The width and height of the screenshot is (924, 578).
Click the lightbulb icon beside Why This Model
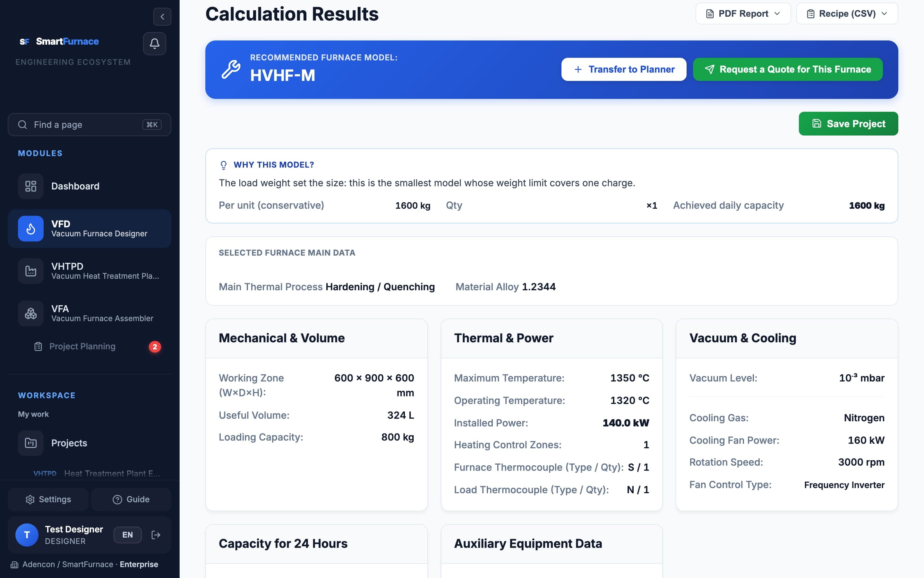point(224,165)
